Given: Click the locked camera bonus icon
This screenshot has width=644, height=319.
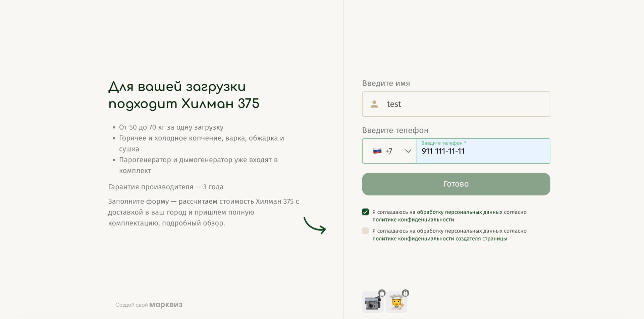Looking at the screenshot, I should click(x=373, y=302).
